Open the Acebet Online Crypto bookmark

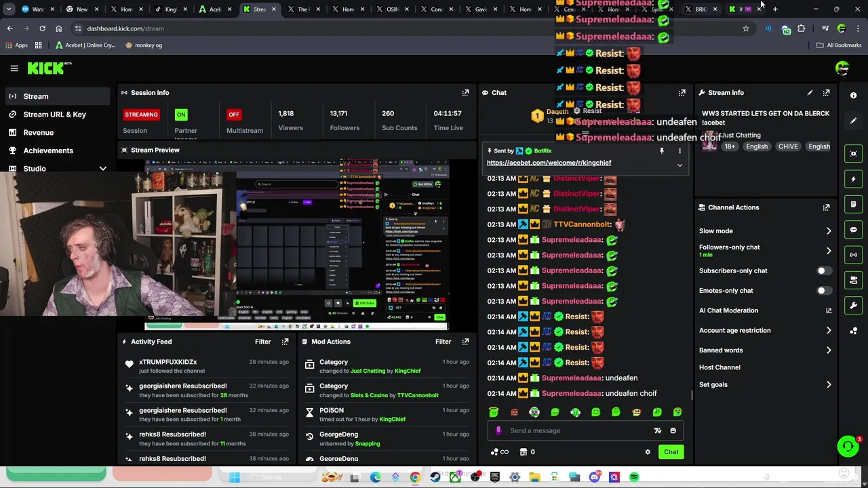click(85, 45)
